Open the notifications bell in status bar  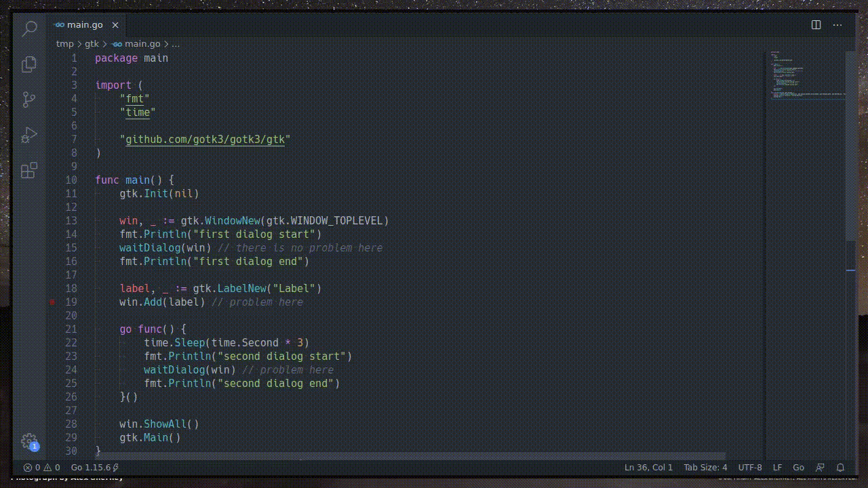click(x=840, y=468)
